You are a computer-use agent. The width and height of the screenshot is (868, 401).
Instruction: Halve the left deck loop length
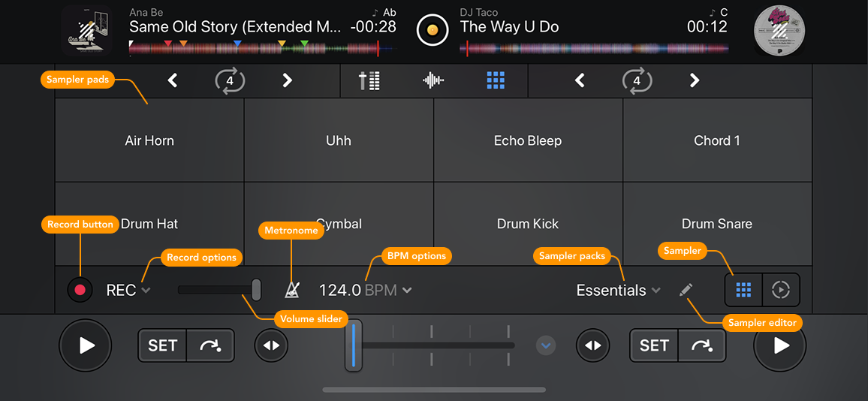(173, 81)
